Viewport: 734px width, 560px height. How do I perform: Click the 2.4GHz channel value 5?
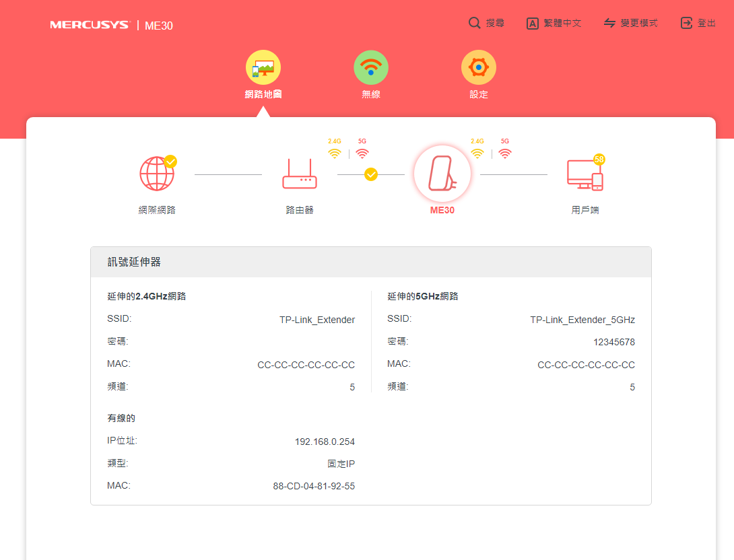click(x=352, y=388)
